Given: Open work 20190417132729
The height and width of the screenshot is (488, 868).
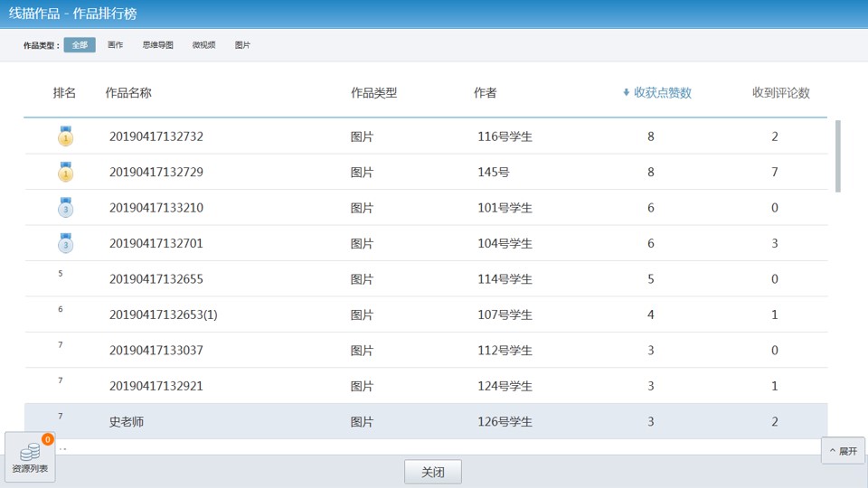Looking at the screenshot, I should pos(156,172).
